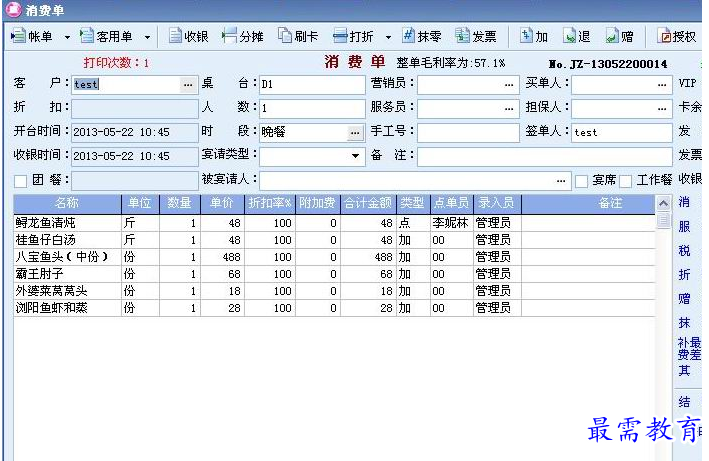Open the 打折 discount dropdown arrow
Viewport: 709px width, 461px height.
[x=388, y=37]
